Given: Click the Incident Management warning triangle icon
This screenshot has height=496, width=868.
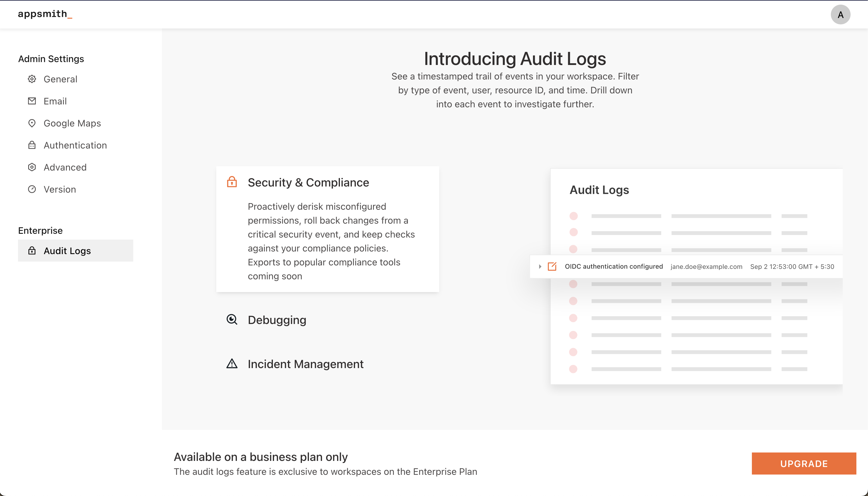Looking at the screenshot, I should click(232, 364).
